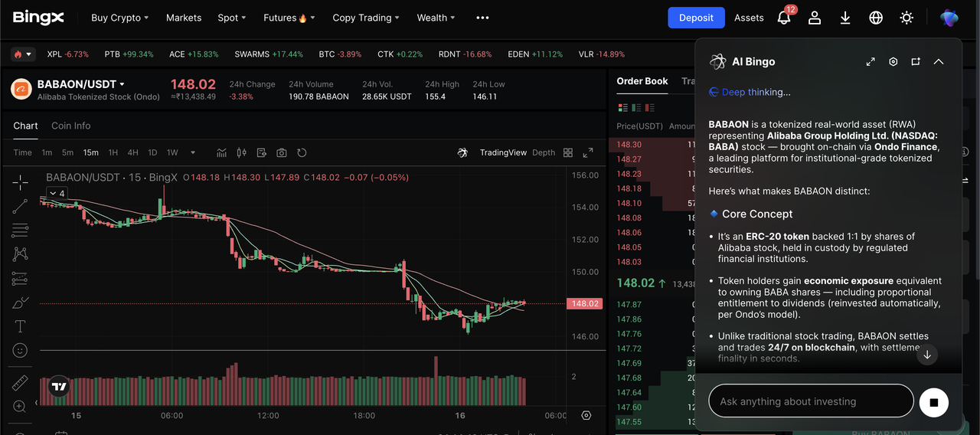Image resolution: width=980 pixels, height=435 pixels.
Task: Toggle light/dark theme sun icon
Action: (906, 18)
